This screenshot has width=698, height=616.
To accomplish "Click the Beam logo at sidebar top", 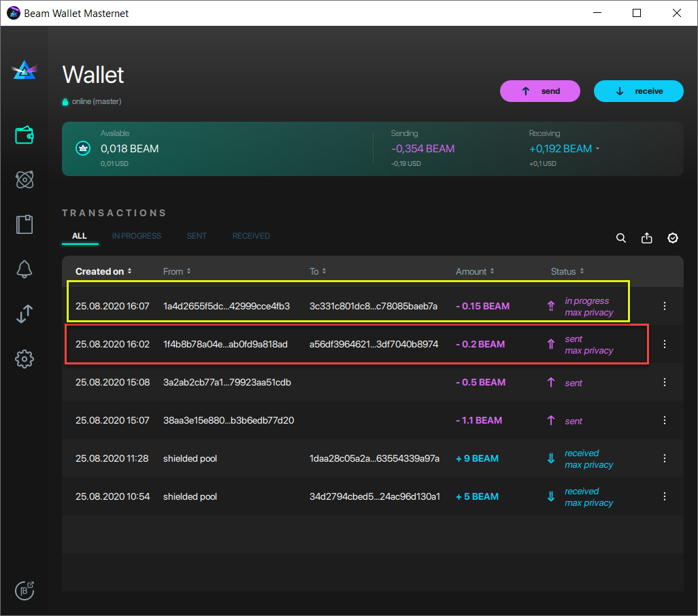I will click(x=24, y=69).
